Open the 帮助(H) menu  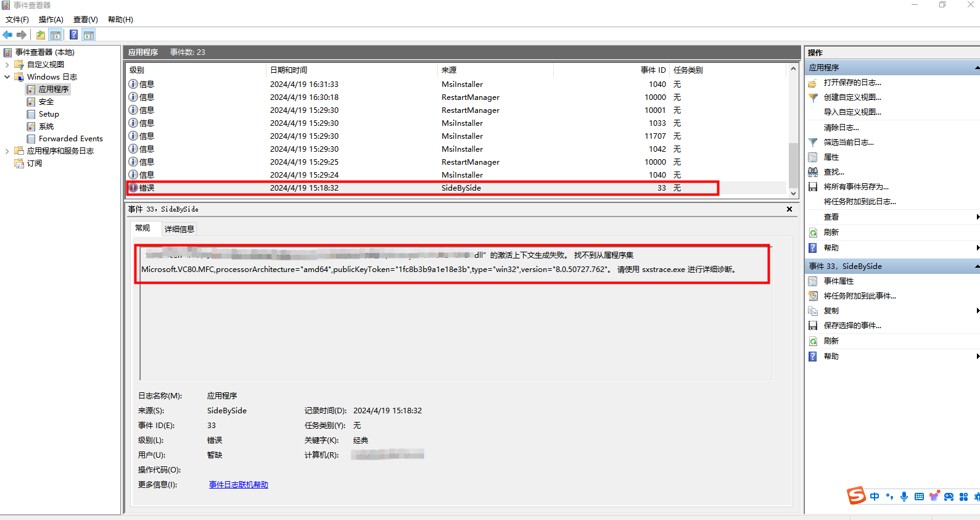(120, 20)
